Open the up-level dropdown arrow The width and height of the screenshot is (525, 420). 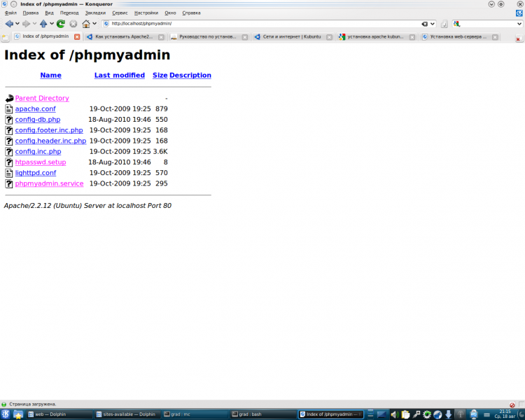[52, 24]
